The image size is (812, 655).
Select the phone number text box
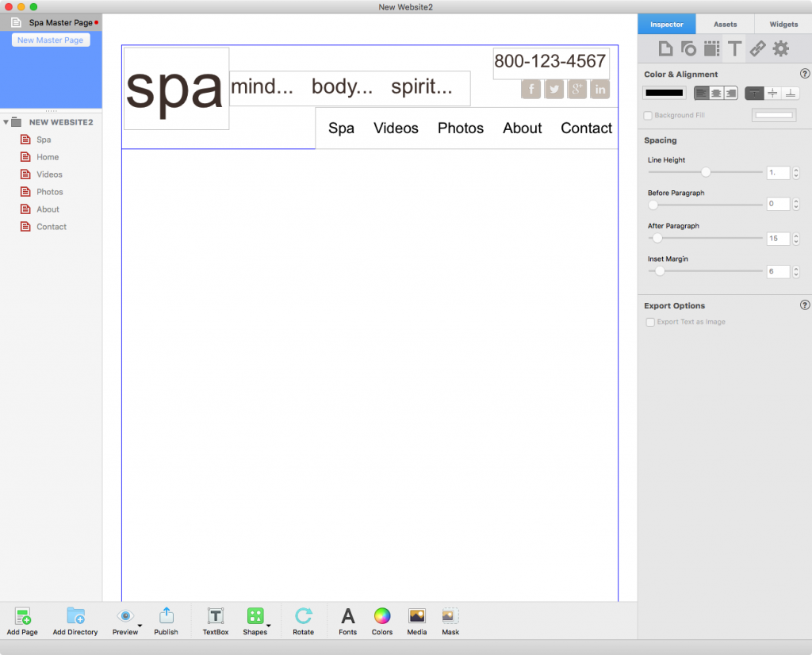(551, 63)
